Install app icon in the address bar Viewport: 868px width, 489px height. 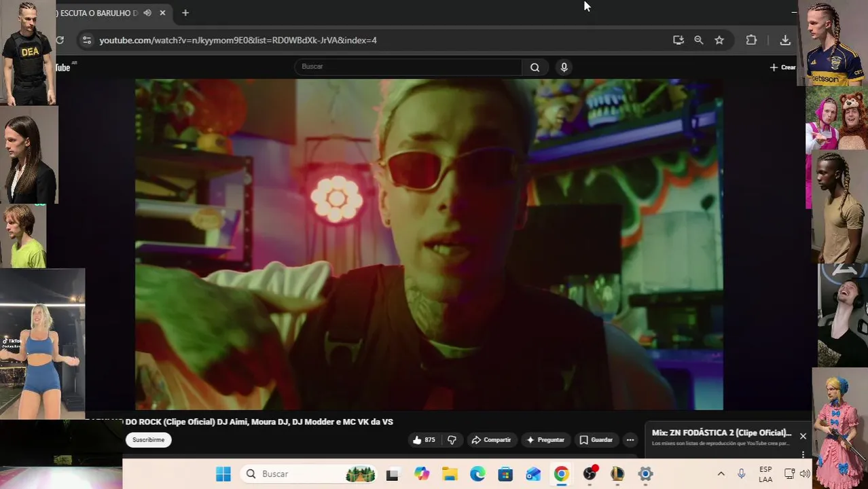pos(678,40)
